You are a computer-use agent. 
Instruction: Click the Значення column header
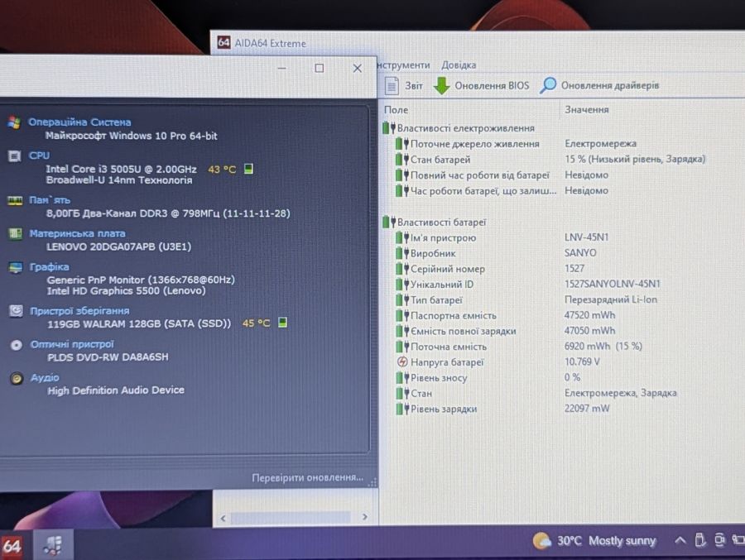587,109
